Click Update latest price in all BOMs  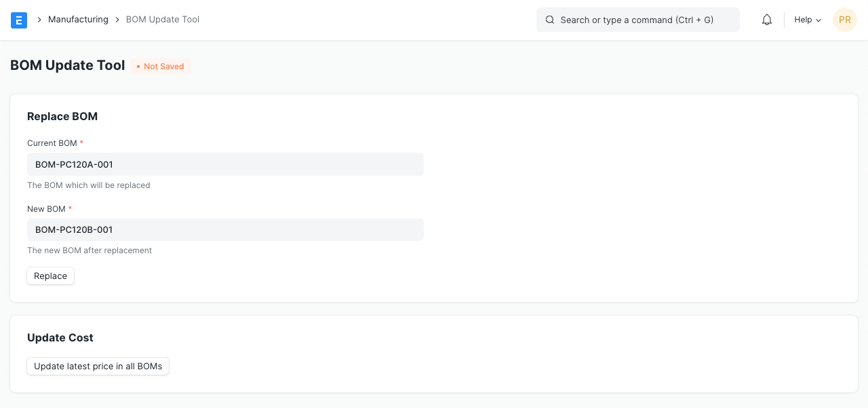pos(98,366)
